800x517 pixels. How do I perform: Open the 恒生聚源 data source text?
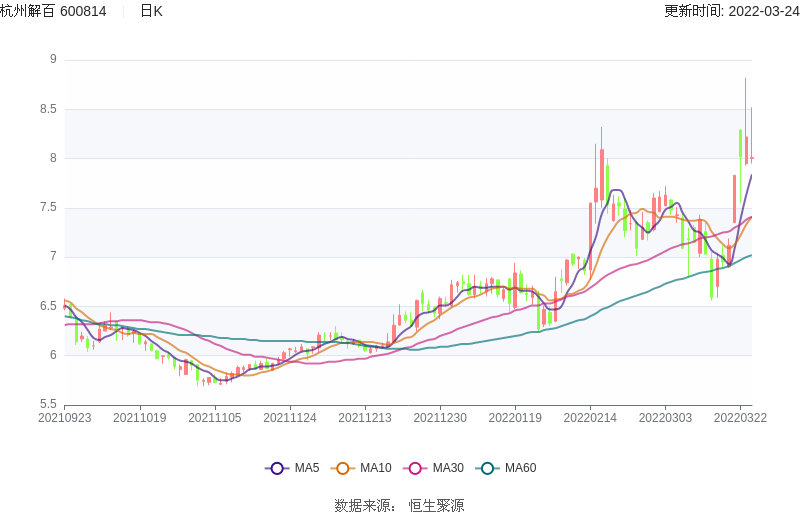[x=436, y=506]
